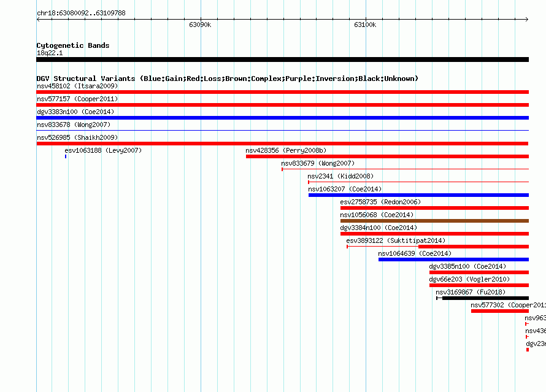The image size is (546, 392).
Task: Select the blue bar under nsv1063207
Action: (x=418, y=195)
